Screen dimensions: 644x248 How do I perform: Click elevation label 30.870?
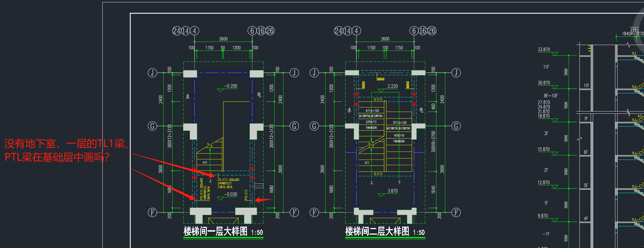pos(544,83)
